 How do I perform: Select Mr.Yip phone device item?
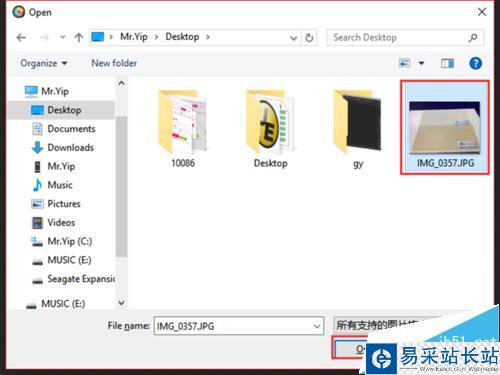[61, 166]
